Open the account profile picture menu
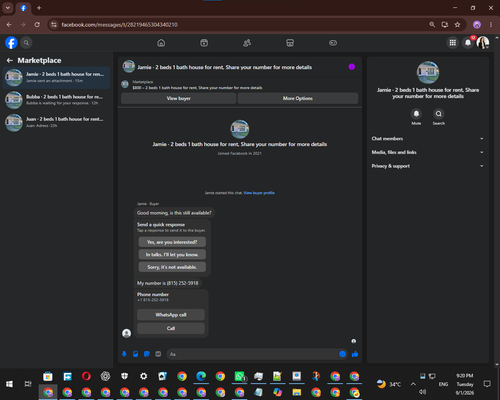The width and height of the screenshot is (500, 400). [483, 43]
